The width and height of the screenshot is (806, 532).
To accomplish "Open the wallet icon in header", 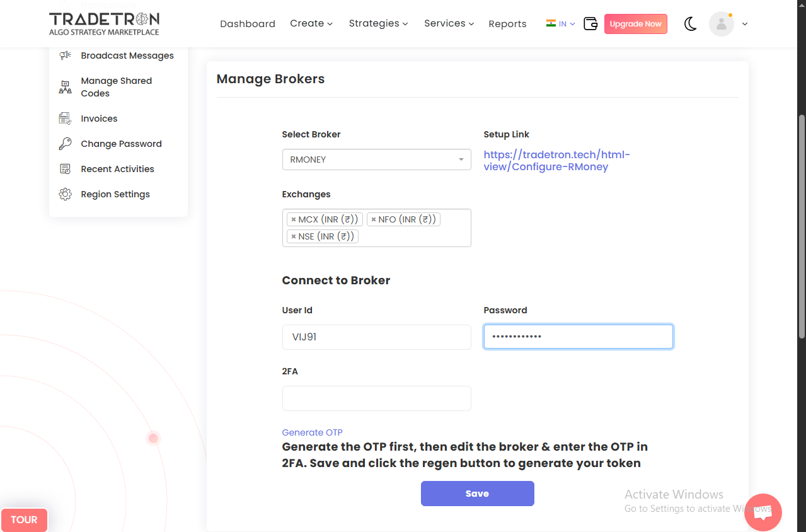I will point(590,24).
